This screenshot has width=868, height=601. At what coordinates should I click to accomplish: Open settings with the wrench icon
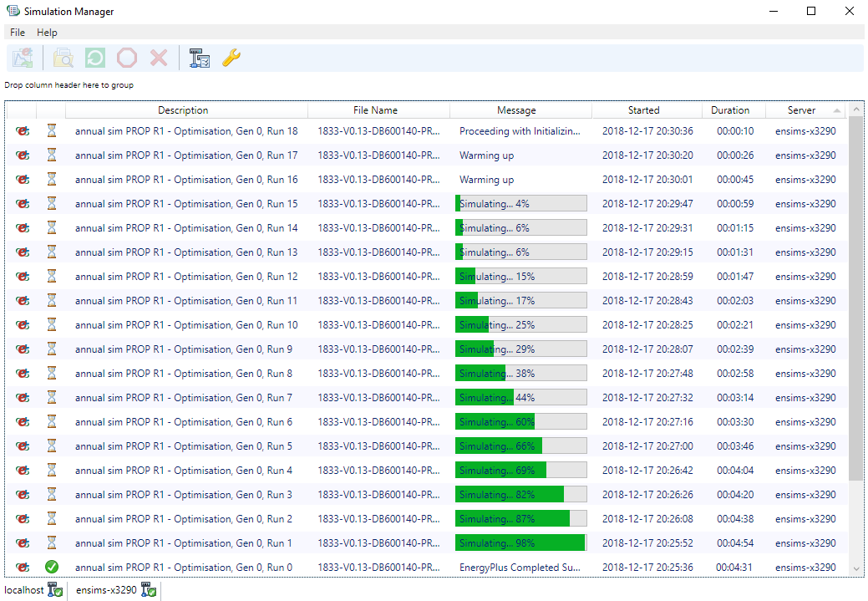pos(231,58)
